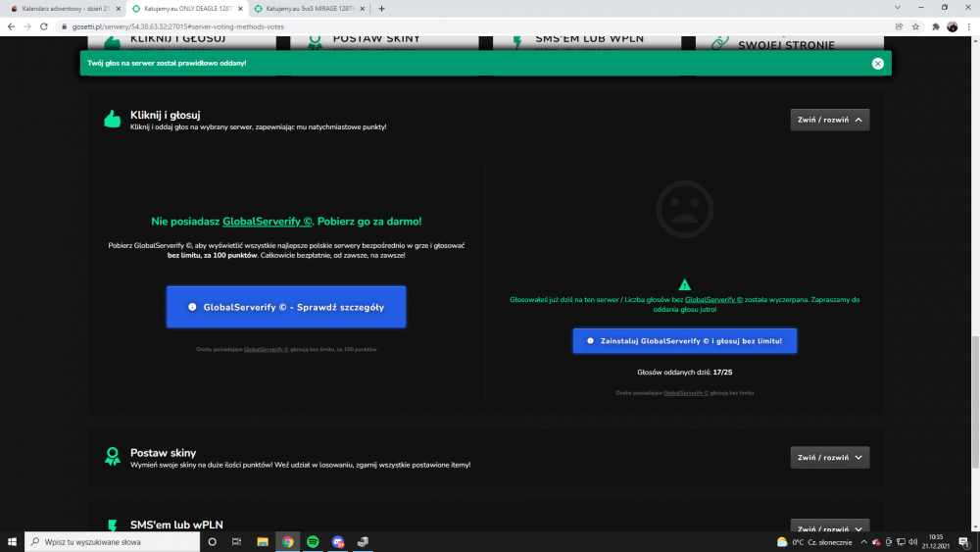Image resolution: width=980 pixels, height=552 pixels.
Task: Click the SMS'em lub wPLN top tab
Action: click(x=587, y=42)
